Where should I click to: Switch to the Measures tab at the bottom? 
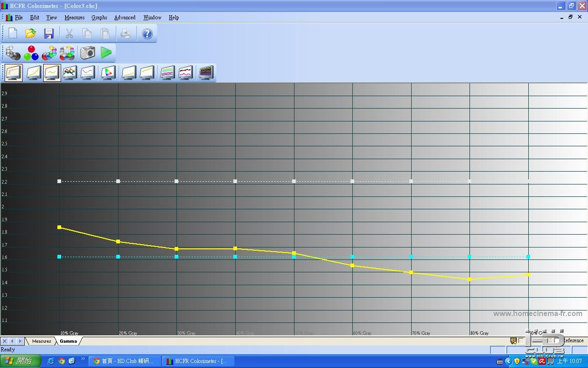point(41,341)
